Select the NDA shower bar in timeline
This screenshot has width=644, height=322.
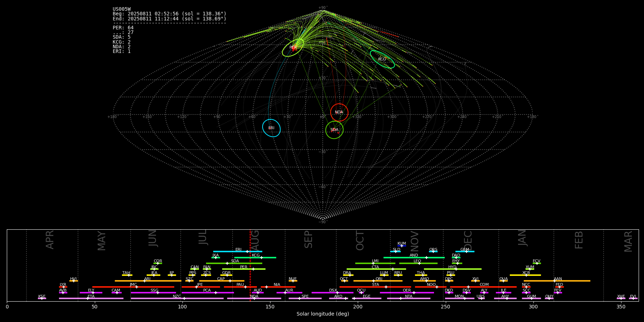(254, 298)
